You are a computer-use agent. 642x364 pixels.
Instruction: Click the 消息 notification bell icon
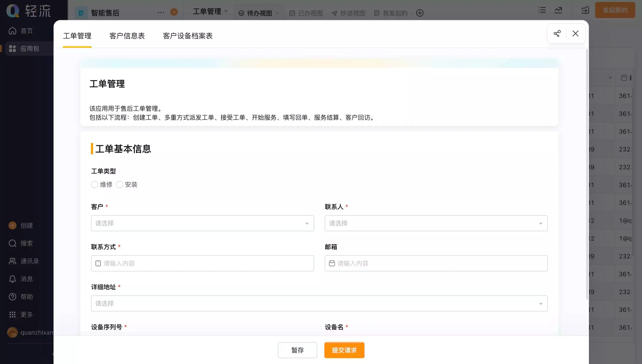(12, 279)
